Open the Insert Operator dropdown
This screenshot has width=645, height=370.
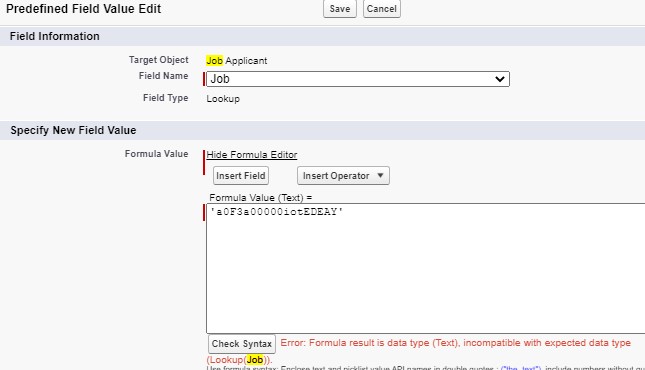(x=343, y=176)
